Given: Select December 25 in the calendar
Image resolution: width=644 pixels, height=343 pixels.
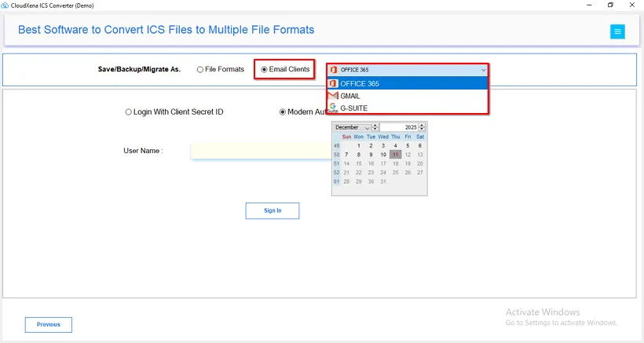Looking at the screenshot, I should pos(396,173).
